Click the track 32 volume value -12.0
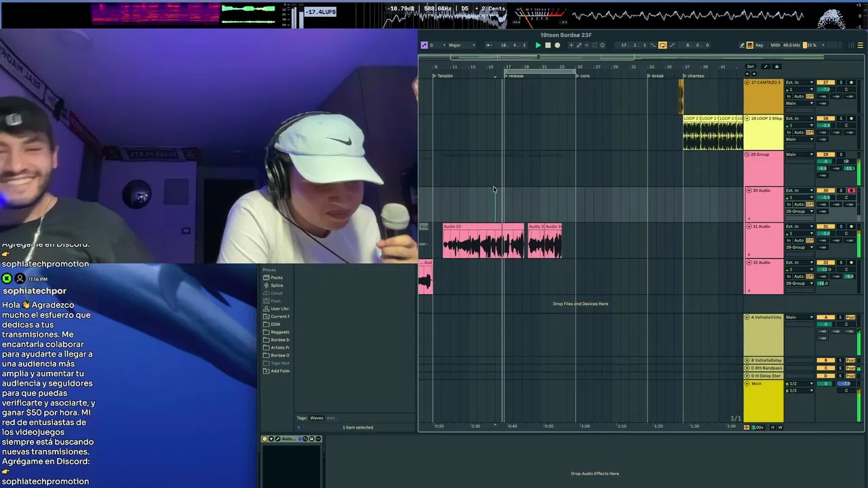The height and width of the screenshot is (488, 868). [826, 269]
